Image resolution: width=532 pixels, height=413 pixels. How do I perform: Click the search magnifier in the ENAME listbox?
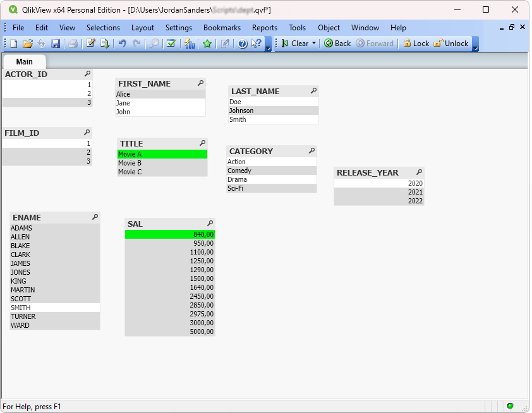click(x=95, y=217)
